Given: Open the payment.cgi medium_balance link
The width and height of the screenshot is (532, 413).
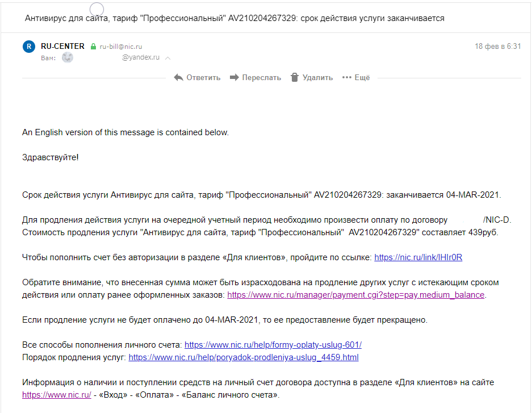Looking at the screenshot, I should click(x=356, y=295).
